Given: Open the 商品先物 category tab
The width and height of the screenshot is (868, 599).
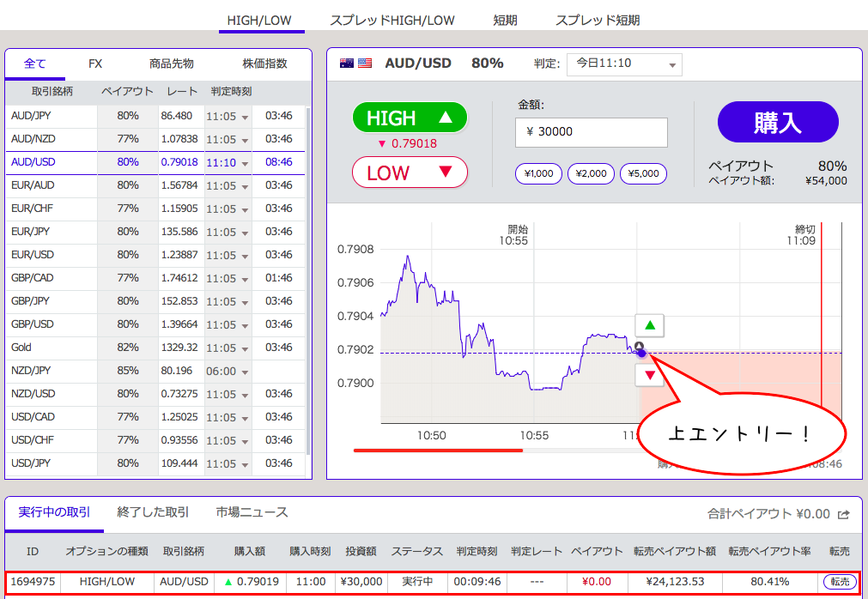Looking at the screenshot, I should [x=171, y=64].
